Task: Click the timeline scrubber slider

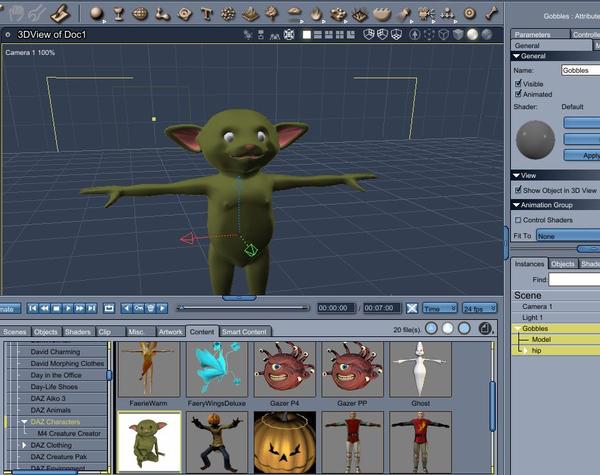Action: tap(243, 308)
